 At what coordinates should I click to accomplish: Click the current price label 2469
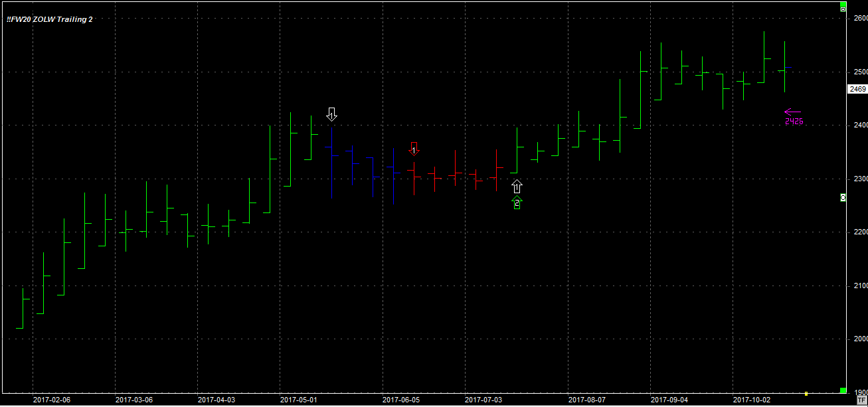tap(857, 89)
